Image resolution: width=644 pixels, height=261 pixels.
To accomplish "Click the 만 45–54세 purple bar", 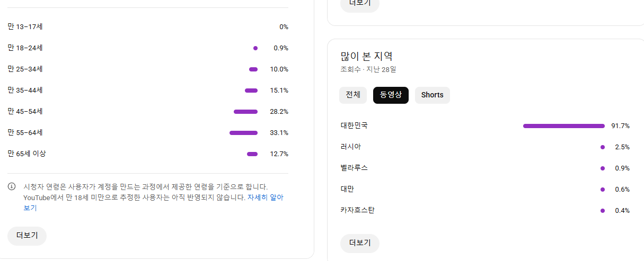I will 245,112.
